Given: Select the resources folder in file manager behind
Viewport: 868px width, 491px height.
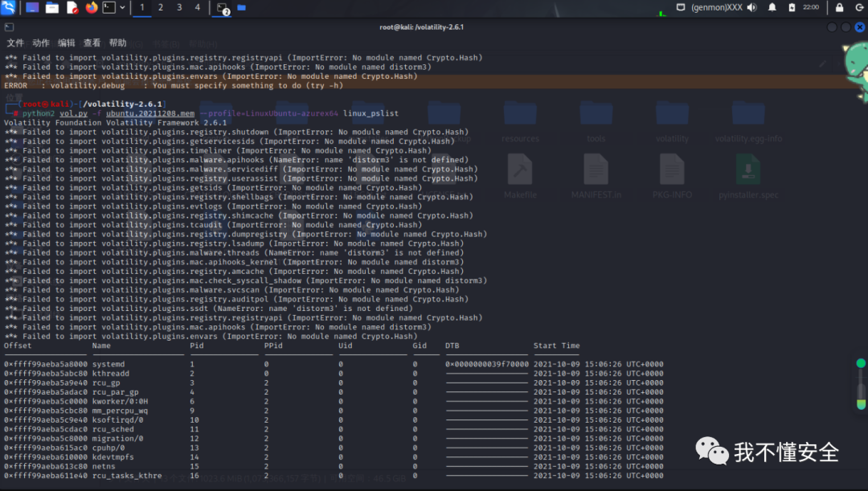Looking at the screenshot, I should [520, 121].
